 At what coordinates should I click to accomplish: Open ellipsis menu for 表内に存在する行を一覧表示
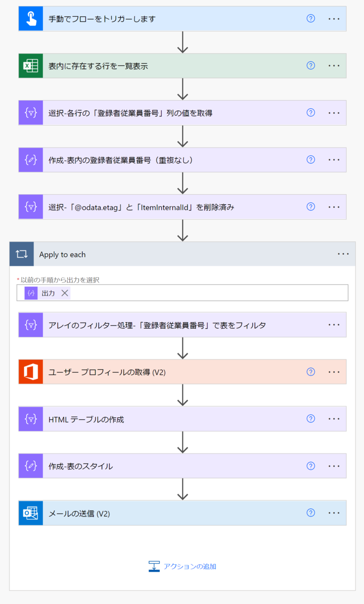pyautogui.click(x=334, y=65)
